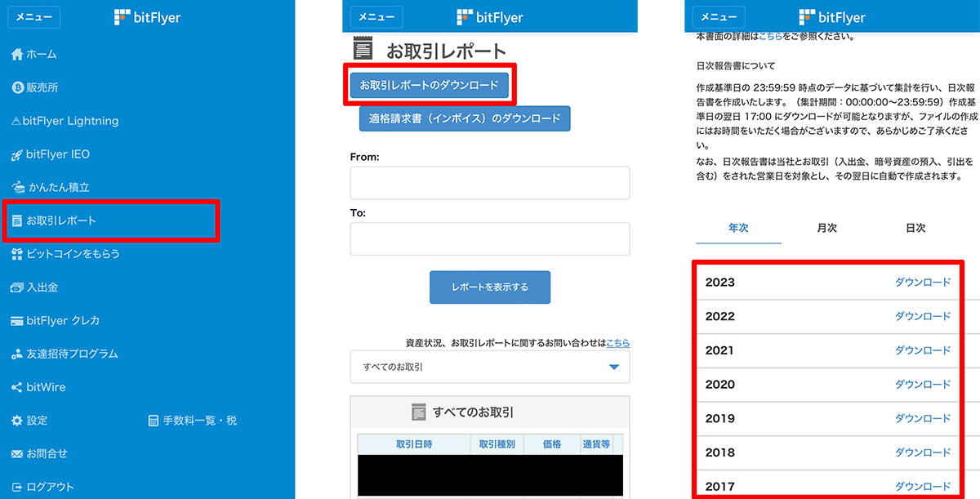980x499 pixels.
Task: Click bitFlyer logo above the sidebar list
Action: 147,17
